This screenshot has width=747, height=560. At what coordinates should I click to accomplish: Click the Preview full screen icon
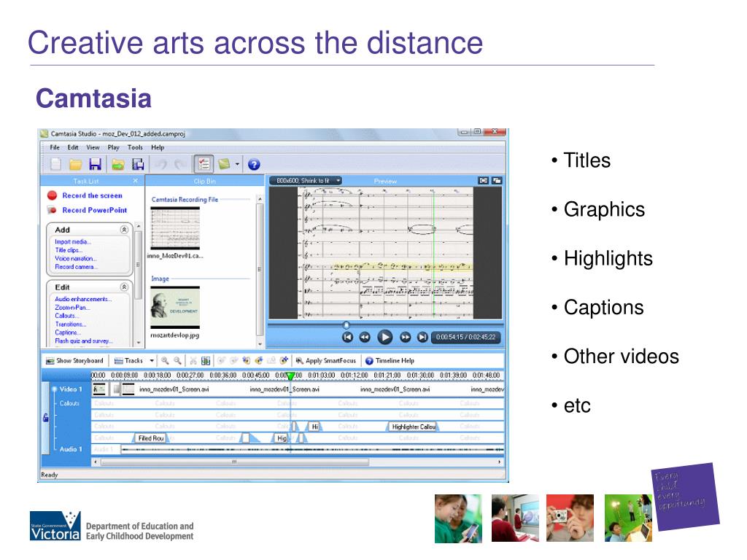coord(484,181)
